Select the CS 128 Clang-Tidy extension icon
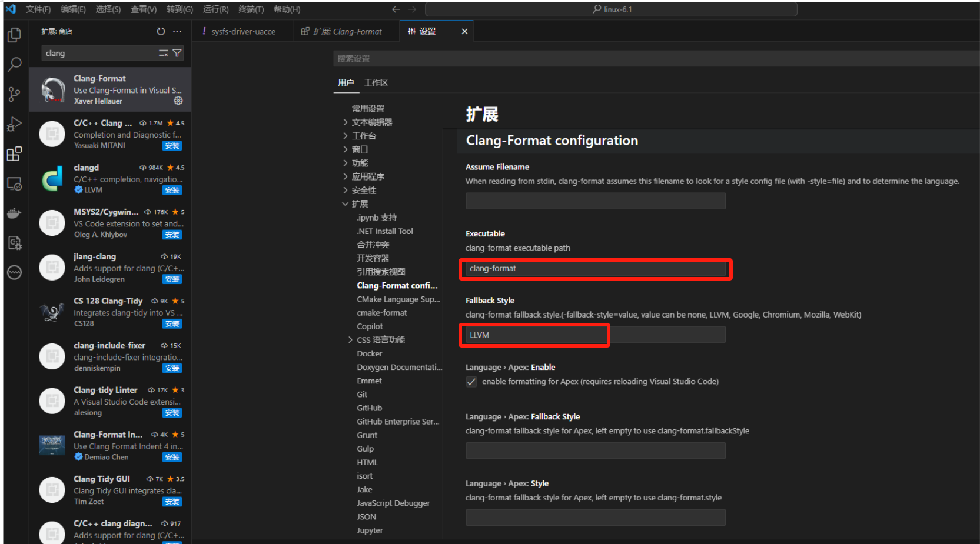The width and height of the screenshot is (980, 544). point(52,312)
